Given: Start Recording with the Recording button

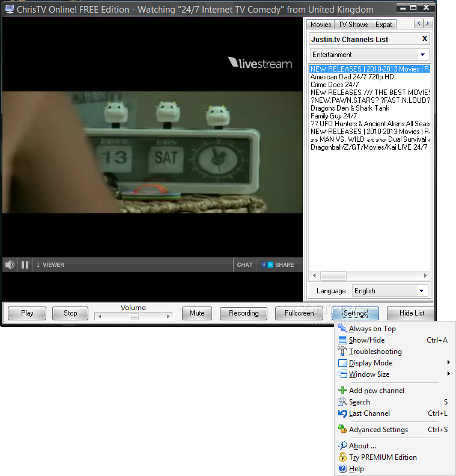Looking at the screenshot, I should pyautogui.click(x=244, y=313).
